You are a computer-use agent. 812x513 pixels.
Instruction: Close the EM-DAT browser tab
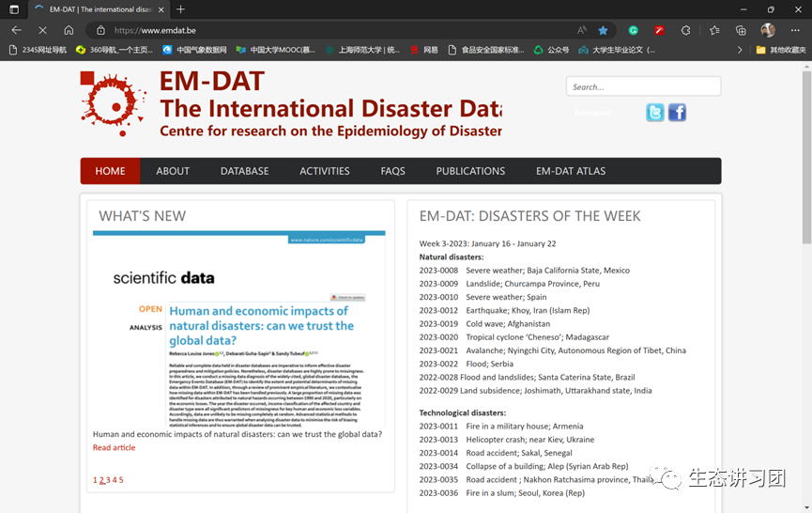[x=161, y=9]
